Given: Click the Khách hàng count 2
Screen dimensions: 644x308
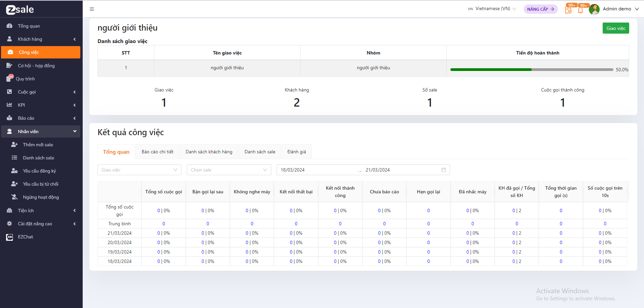Looking at the screenshot, I should click(x=297, y=102).
